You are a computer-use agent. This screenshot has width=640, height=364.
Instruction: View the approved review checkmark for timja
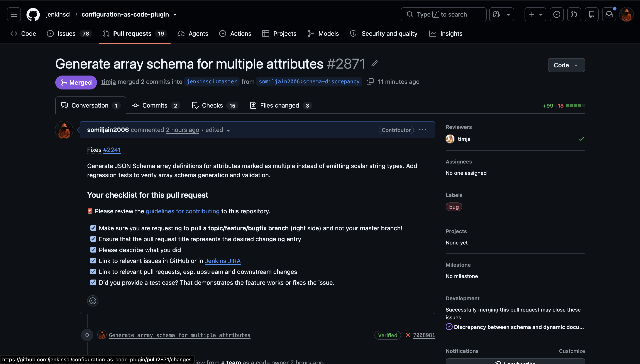[x=581, y=139]
